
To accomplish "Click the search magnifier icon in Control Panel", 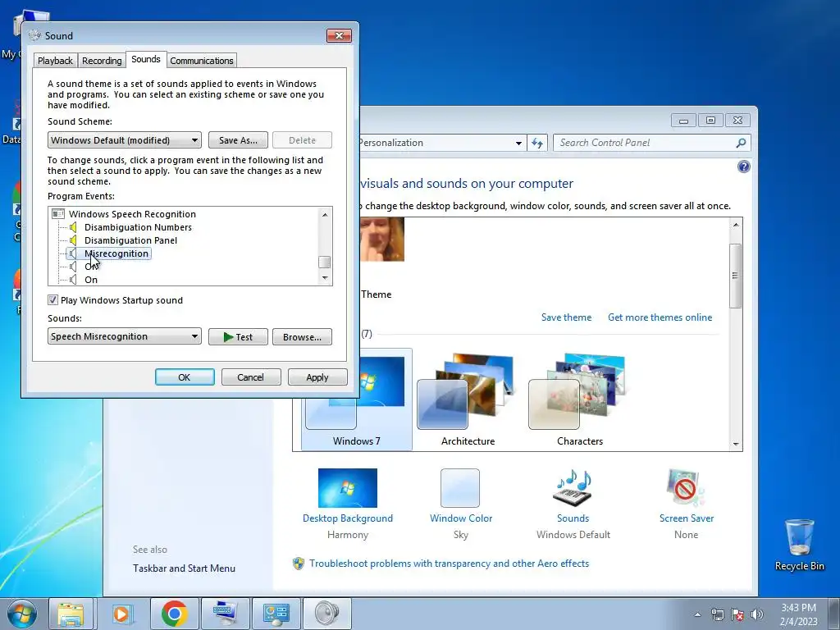I will [x=741, y=143].
